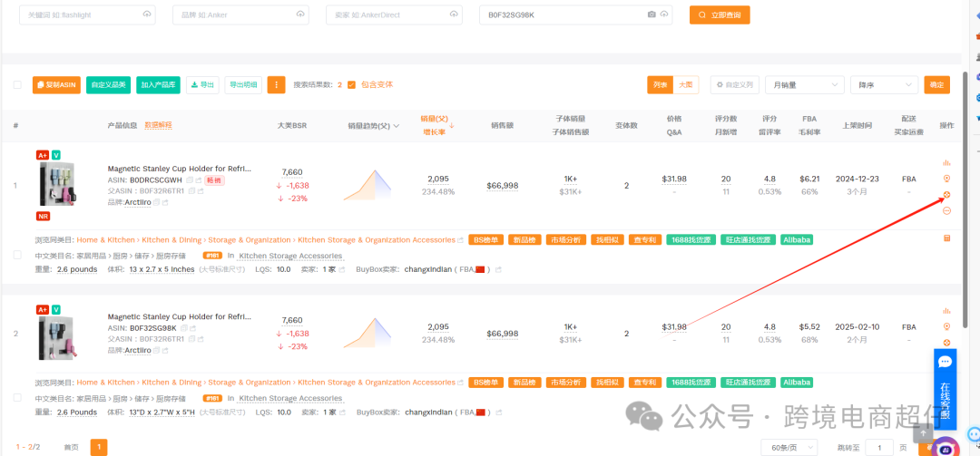Copy ASIN B0F32SG98K with its copy icon
The width and height of the screenshot is (980, 456).
[x=183, y=328]
